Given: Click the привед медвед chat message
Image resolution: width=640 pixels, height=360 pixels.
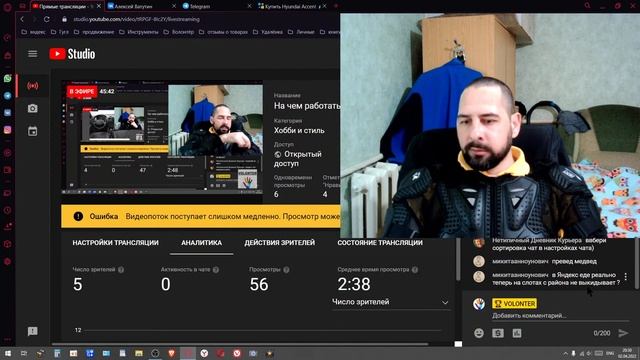Looking at the screenshot, I should click(574, 261).
